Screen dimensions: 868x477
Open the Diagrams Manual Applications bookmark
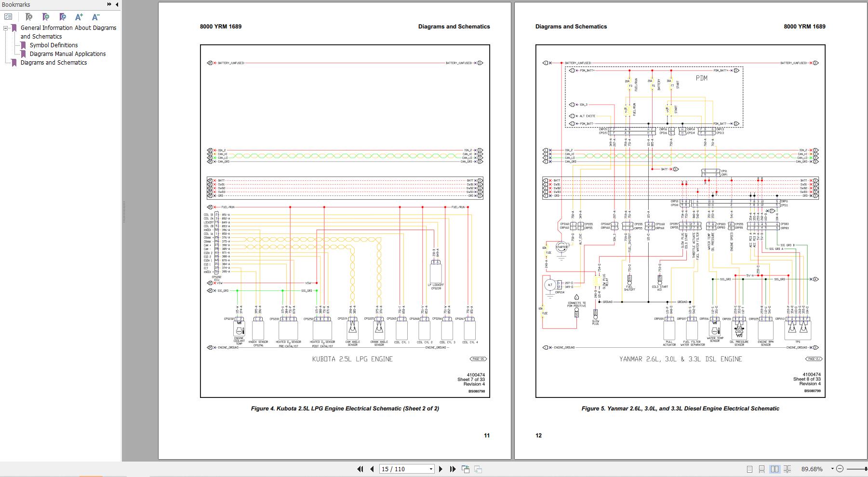pos(67,54)
